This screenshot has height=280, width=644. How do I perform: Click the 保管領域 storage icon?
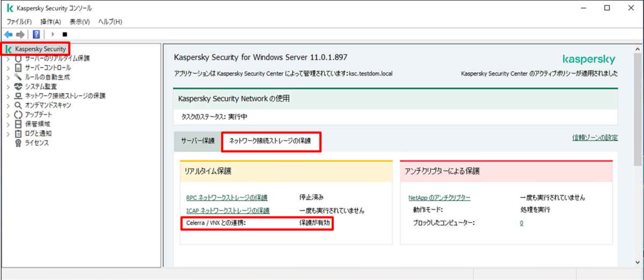(19, 124)
